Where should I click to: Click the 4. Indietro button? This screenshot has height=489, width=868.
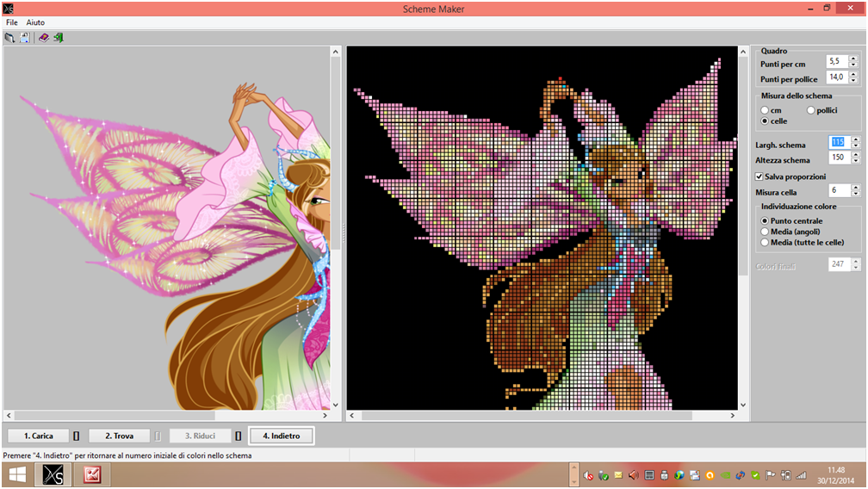coord(282,436)
